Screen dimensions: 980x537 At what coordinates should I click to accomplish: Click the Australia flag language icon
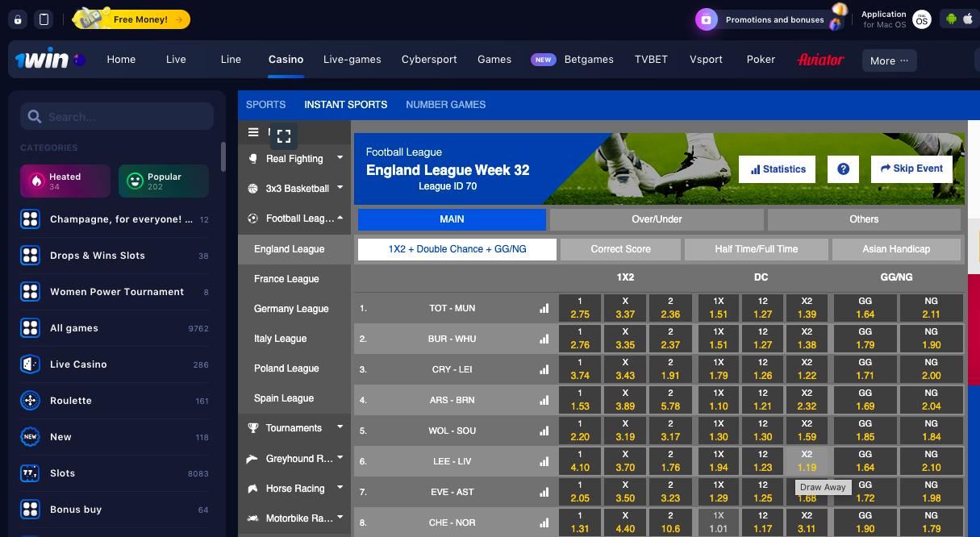(79, 60)
